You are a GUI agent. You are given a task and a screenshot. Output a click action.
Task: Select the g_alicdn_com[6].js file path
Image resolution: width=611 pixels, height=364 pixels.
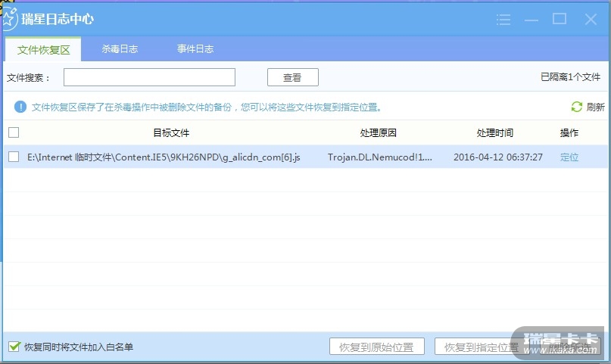click(x=164, y=157)
